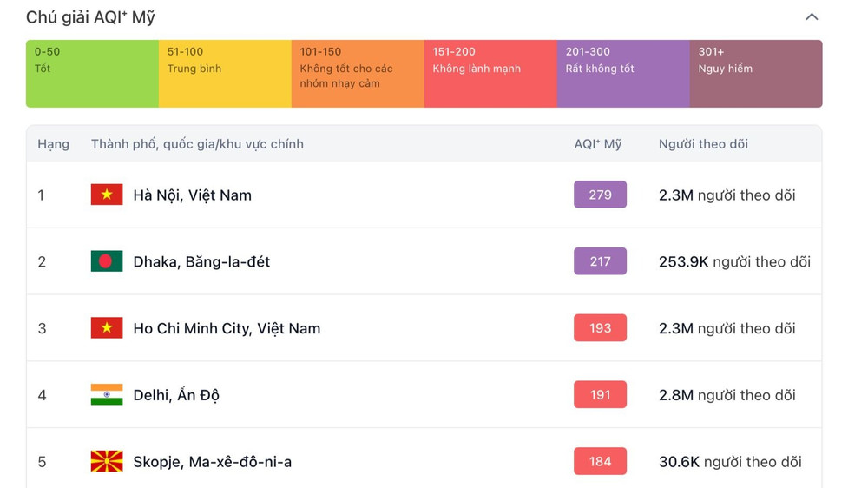Click the red 151-200 Không lành mạnh swatch
This screenshot has height=488, width=868.
click(490, 74)
